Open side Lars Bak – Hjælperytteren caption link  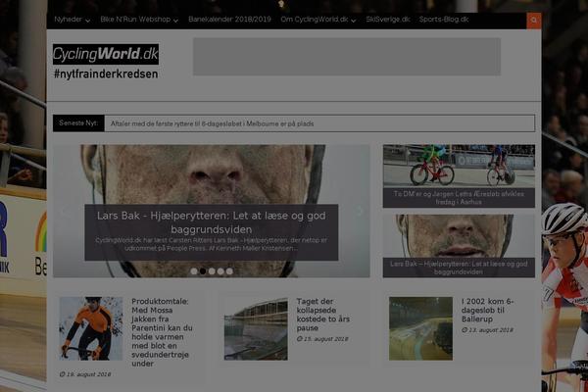click(459, 268)
